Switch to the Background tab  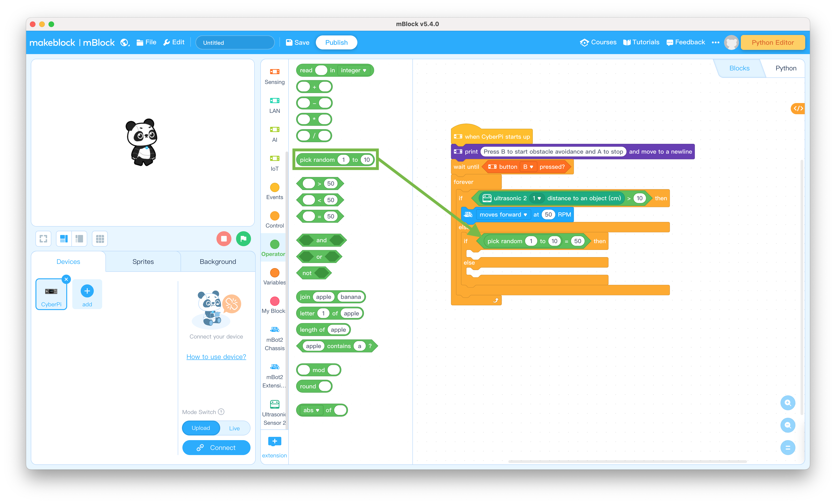[x=218, y=262]
